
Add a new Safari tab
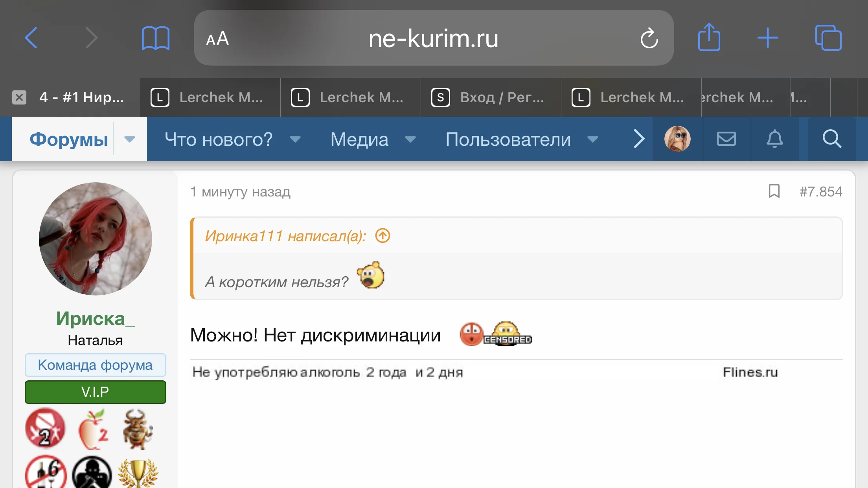[767, 38]
